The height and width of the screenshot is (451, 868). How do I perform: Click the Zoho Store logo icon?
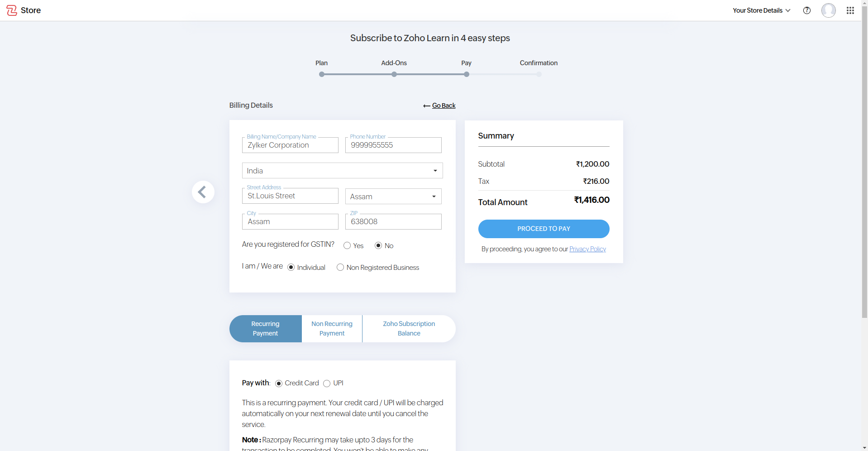coord(12,10)
